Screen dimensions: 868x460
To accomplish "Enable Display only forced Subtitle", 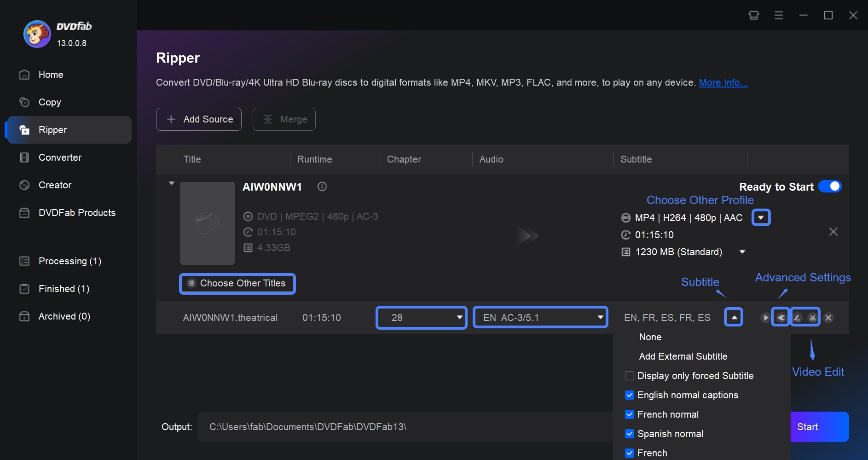I will click(x=629, y=376).
